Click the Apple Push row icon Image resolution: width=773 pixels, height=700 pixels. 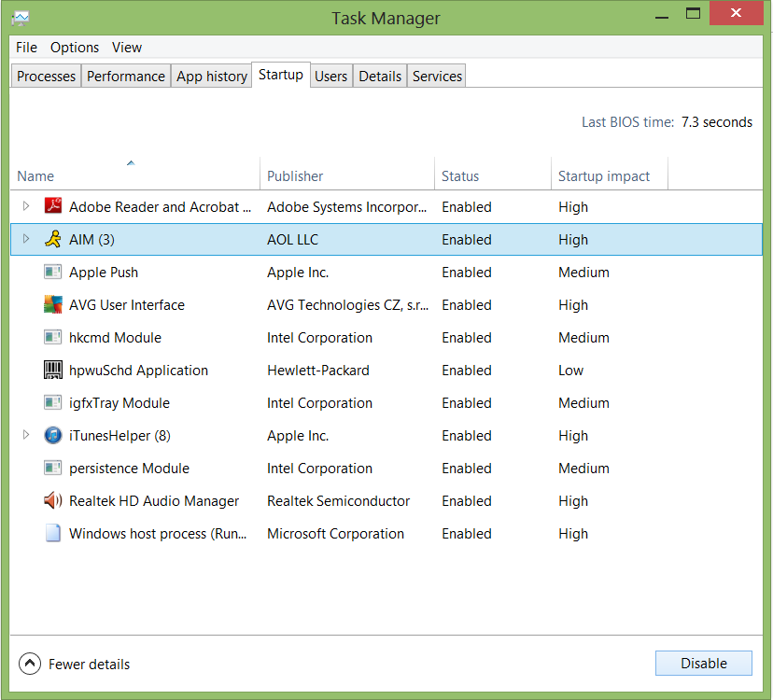tap(53, 272)
